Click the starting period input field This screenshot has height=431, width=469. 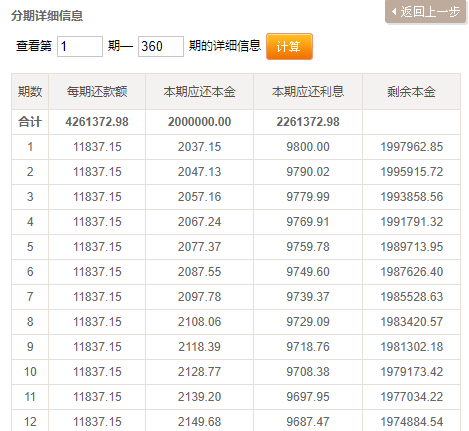pyautogui.click(x=80, y=46)
